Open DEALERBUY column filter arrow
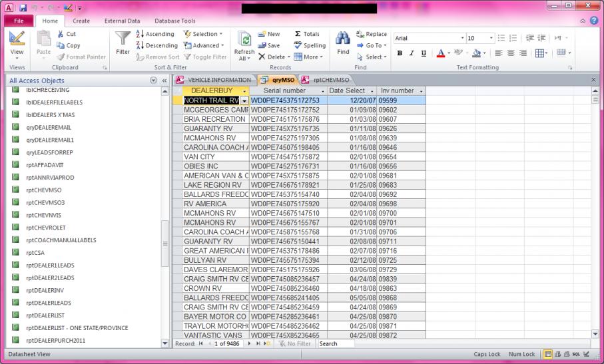The height and width of the screenshot is (364, 604). click(x=244, y=91)
